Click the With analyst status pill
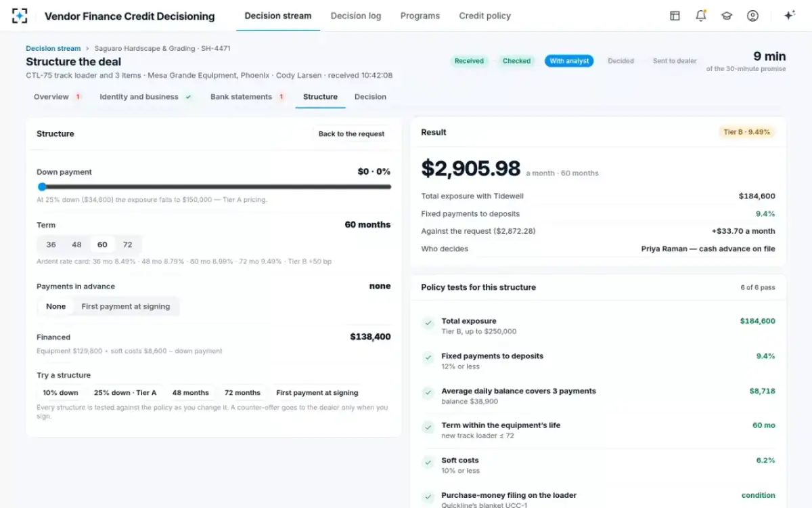Image resolution: width=812 pixels, height=508 pixels. pyautogui.click(x=569, y=61)
